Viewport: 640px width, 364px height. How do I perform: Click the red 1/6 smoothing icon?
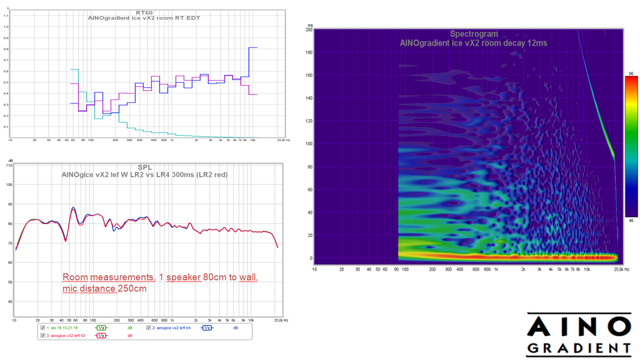[101, 335]
